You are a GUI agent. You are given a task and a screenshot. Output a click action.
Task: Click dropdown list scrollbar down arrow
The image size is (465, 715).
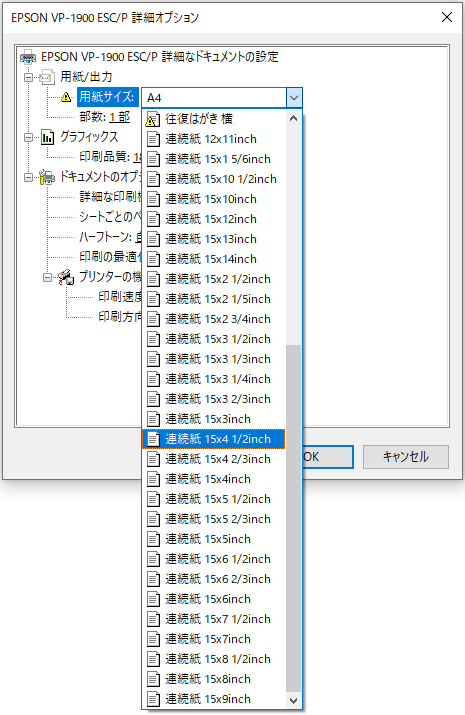click(294, 700)
